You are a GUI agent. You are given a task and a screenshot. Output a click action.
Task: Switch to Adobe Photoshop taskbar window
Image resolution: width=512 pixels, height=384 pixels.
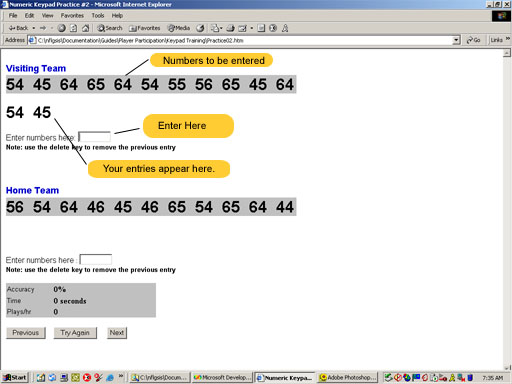click(x=347, y=378)
